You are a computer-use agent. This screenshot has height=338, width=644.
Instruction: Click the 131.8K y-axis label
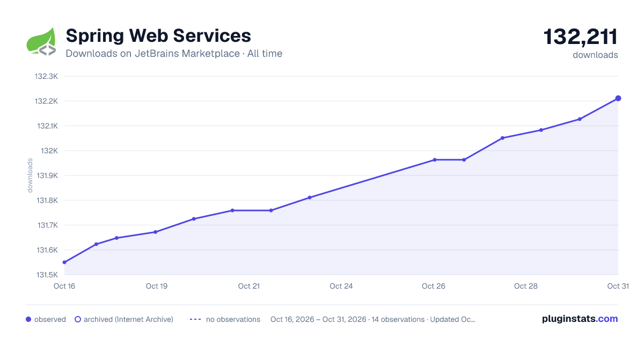coord(47,201)
